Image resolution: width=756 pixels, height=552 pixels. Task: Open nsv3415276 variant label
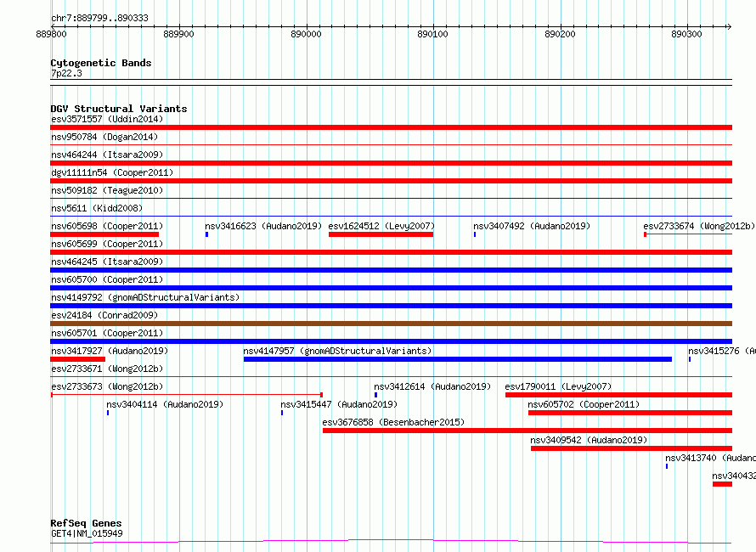point(722,351)
